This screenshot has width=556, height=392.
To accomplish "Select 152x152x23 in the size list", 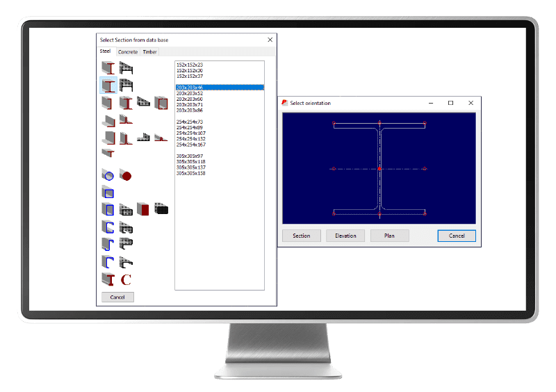I will [x=190, y=65].
